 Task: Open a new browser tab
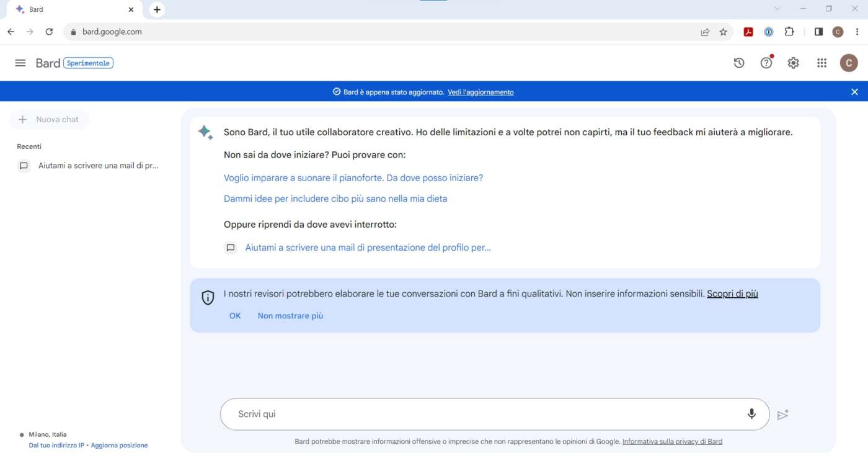pyautogui.click(x=157, y=9)
